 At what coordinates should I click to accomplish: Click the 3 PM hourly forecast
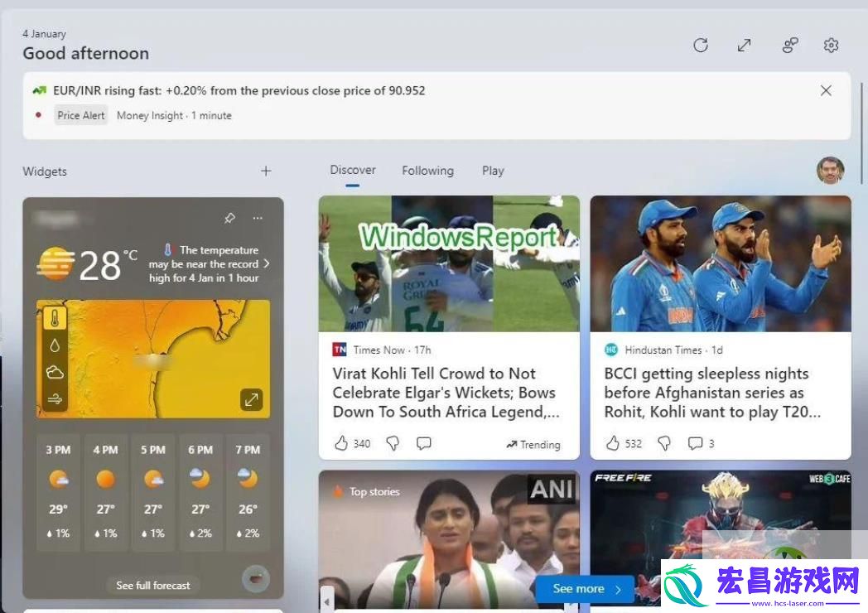(x=58, y=492)
